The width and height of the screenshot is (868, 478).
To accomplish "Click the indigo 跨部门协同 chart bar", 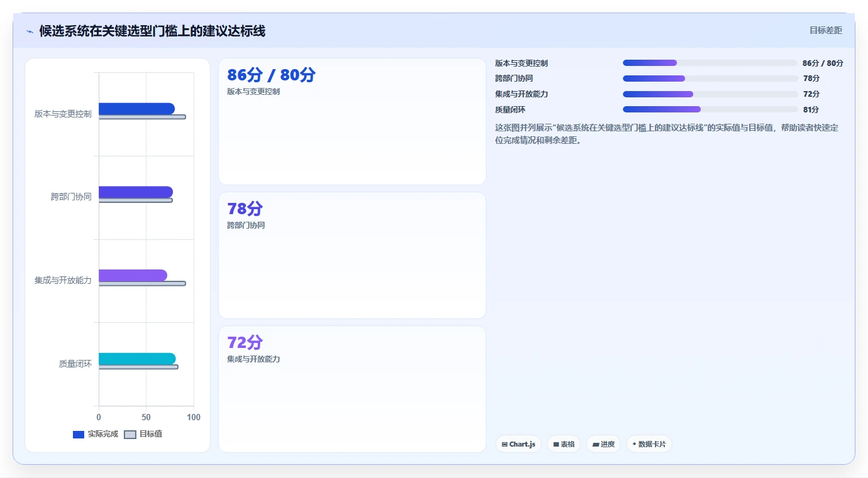I will (136, 192).
